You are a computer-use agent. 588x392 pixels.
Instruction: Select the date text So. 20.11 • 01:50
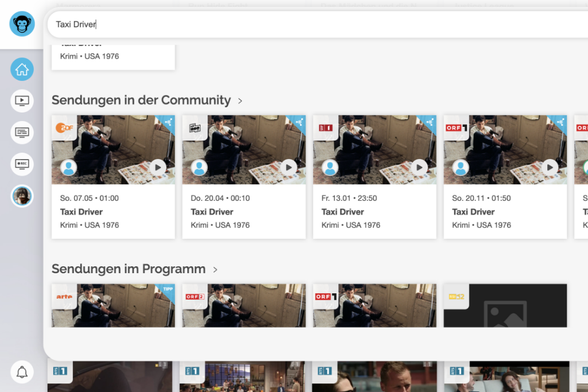point(481,198)
